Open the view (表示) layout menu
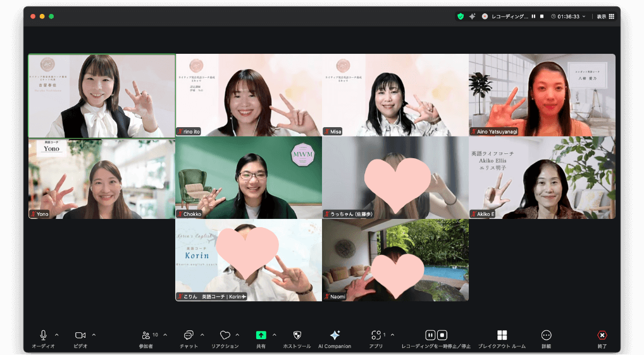The image size is (644, 355). 605,16
